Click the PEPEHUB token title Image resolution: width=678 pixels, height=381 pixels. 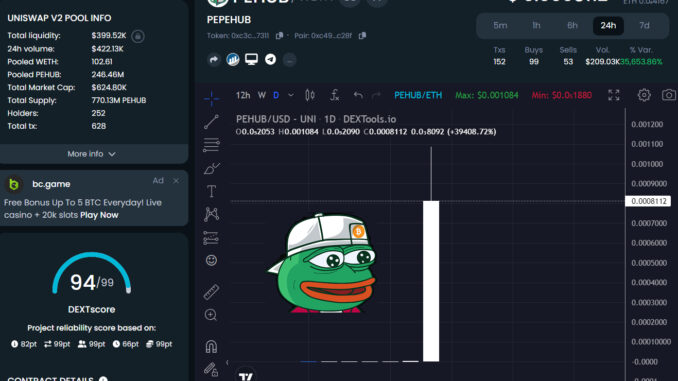(229, 20)
